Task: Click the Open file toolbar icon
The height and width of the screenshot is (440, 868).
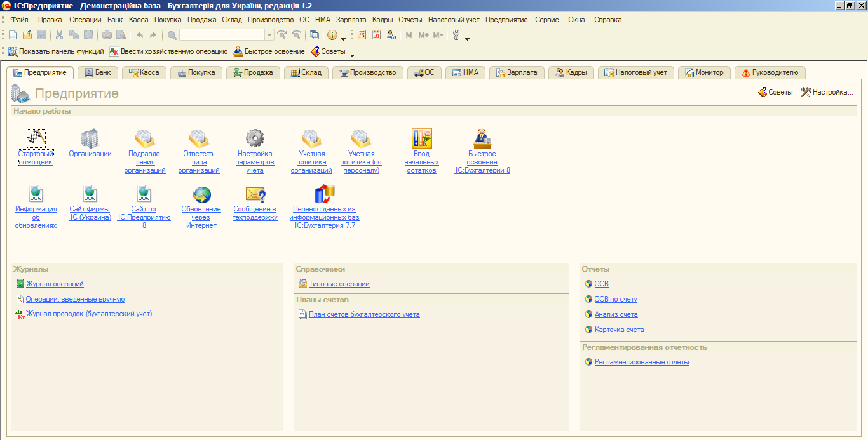Action: click(27, 35)
